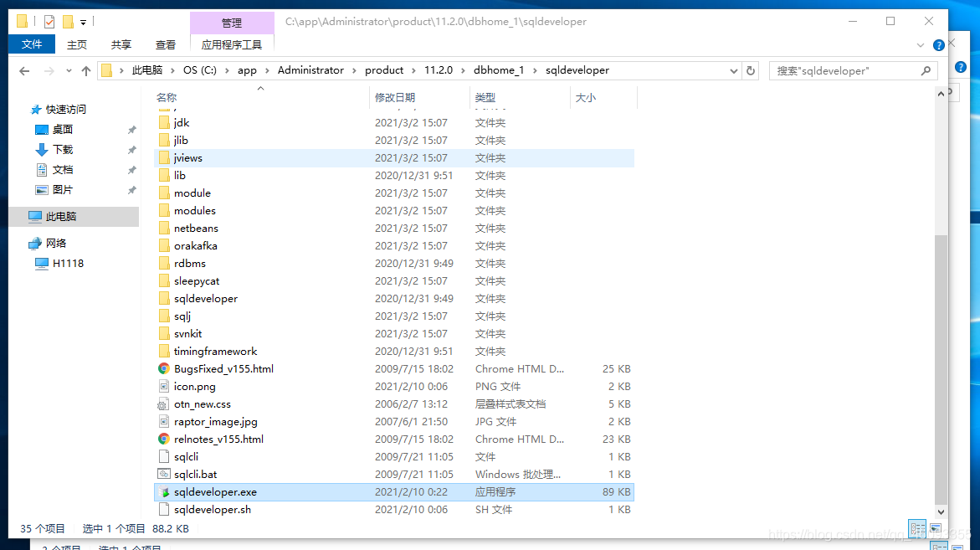Open the address bar history dropdown
The width and height of the screenshot is (980, 550).
pyautogui.click(x=734, y=70)
